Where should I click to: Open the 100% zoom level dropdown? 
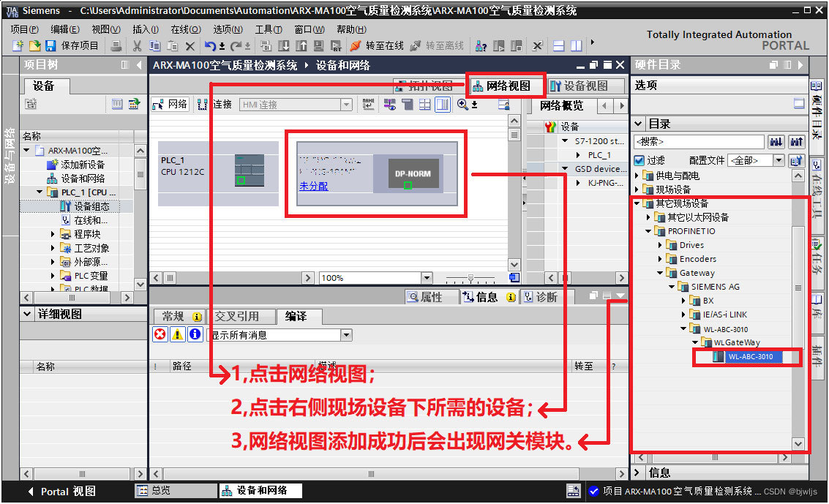click(427, 278)
